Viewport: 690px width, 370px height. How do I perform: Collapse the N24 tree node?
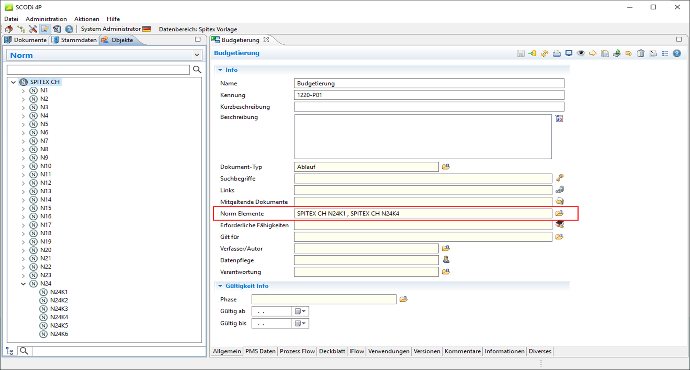23,284
